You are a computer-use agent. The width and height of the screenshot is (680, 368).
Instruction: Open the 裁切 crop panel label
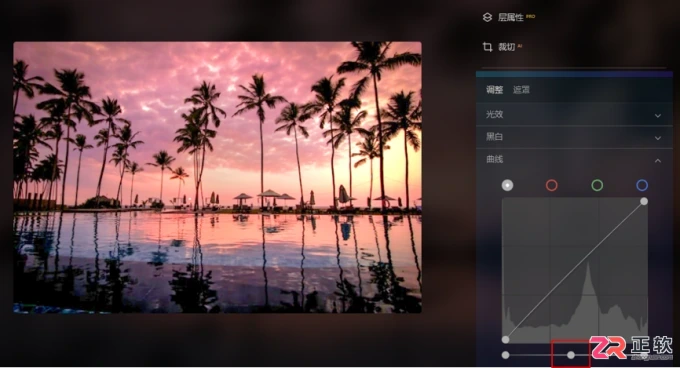click(x=506, y=47)
